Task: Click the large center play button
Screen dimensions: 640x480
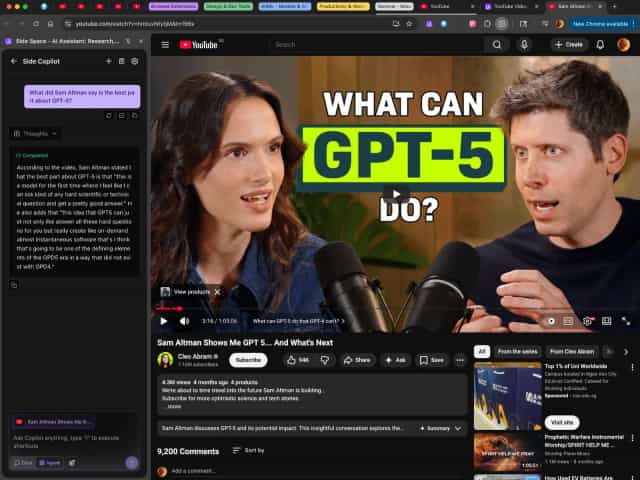Action: tap(396, 194)
